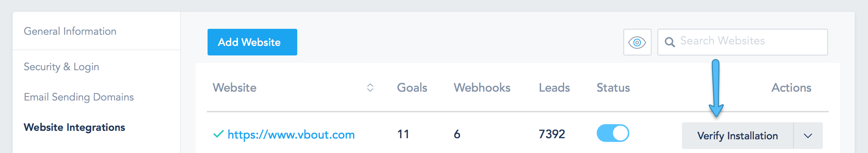
Task: Expand the Verify Installation dropdown arrow
Action: [x=808, y=136]
